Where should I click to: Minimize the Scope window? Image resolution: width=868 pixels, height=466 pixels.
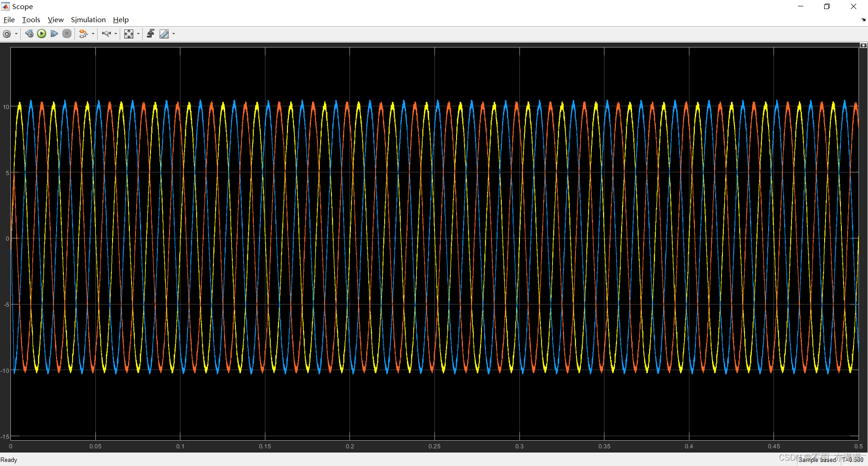tap(801, 6)
